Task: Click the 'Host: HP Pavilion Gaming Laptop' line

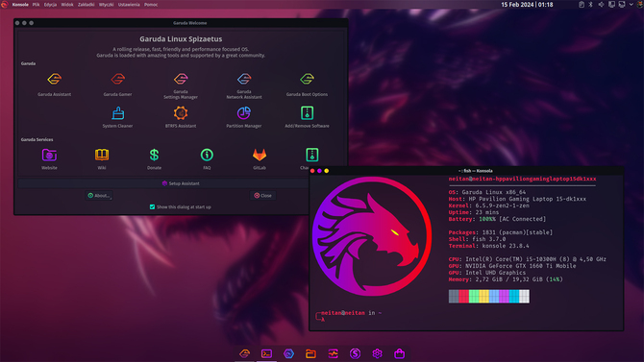Action: point(517,199)
